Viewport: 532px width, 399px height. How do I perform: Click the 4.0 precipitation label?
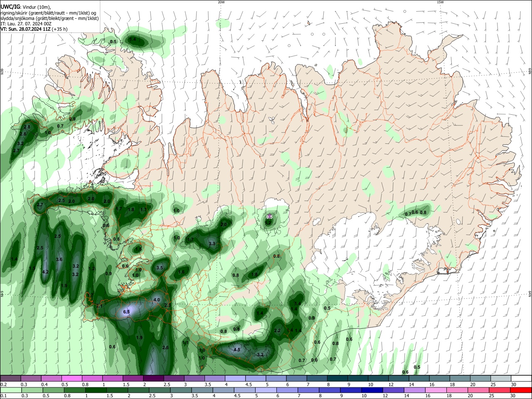click(157, 300)
